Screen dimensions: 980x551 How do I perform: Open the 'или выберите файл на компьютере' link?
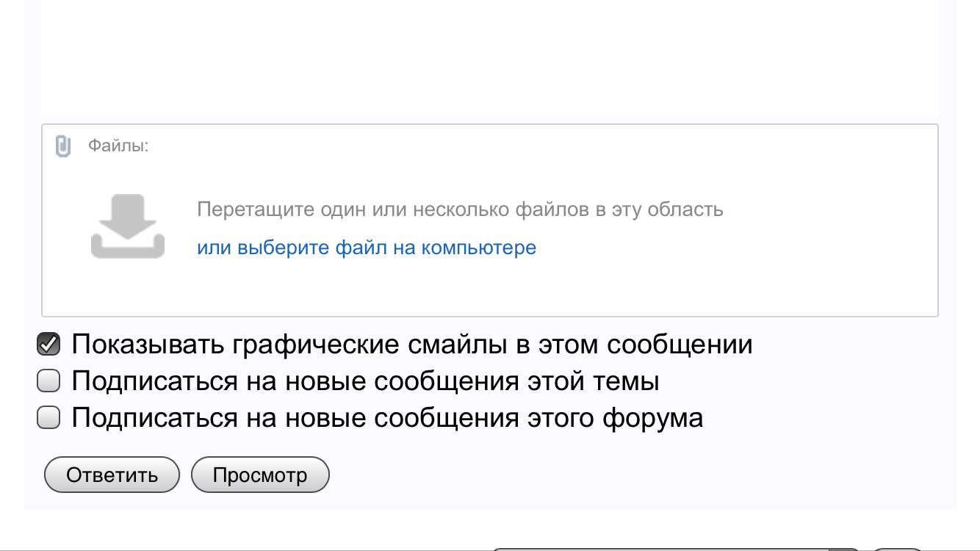tap(367, 248)
